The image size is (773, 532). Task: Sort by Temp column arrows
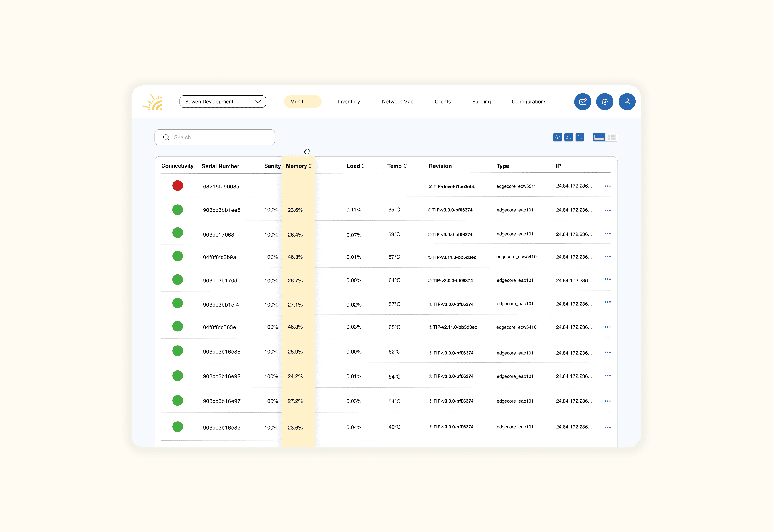405,166
